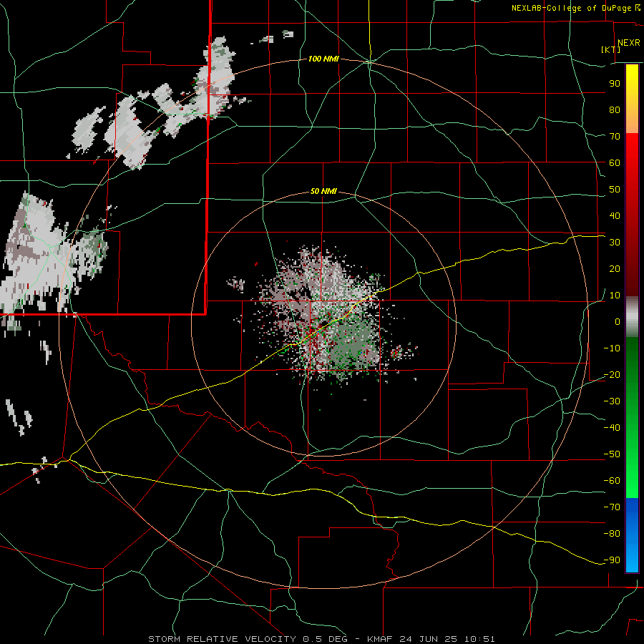Click the bright green segment near -50 on the color bar
Image resolution: width=644 pixels, height=644 pixels.
click(x=632, y=454)
